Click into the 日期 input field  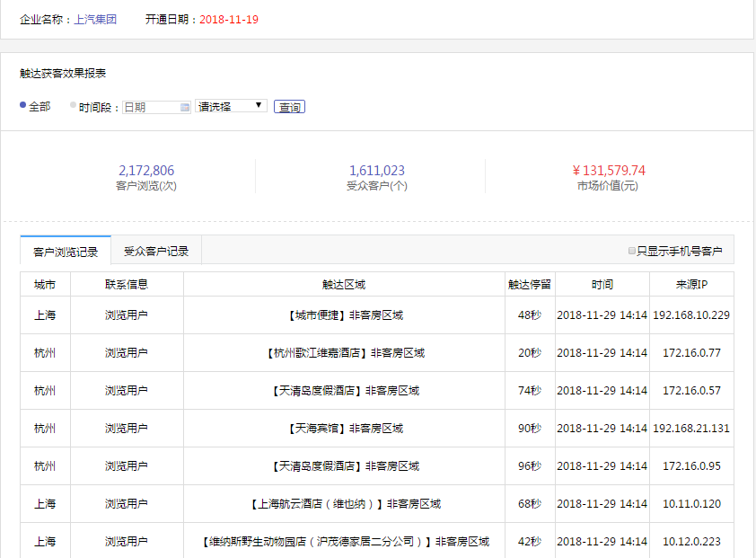(x=151, y=107)
